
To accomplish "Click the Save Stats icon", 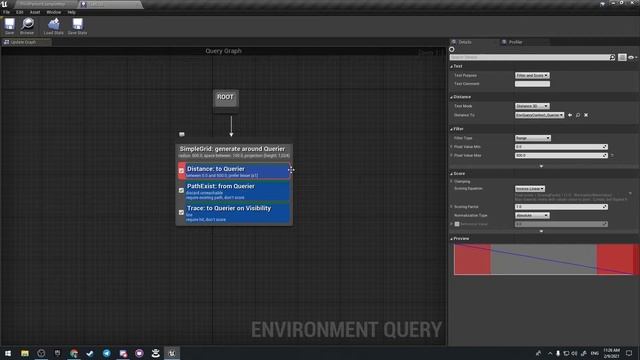I will tap(77, 26).
